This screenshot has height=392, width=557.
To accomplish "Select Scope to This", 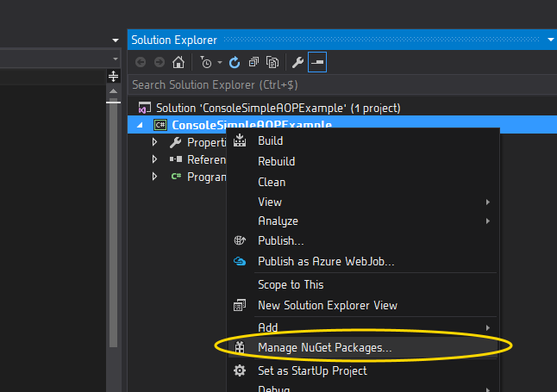I will (363, 285).
